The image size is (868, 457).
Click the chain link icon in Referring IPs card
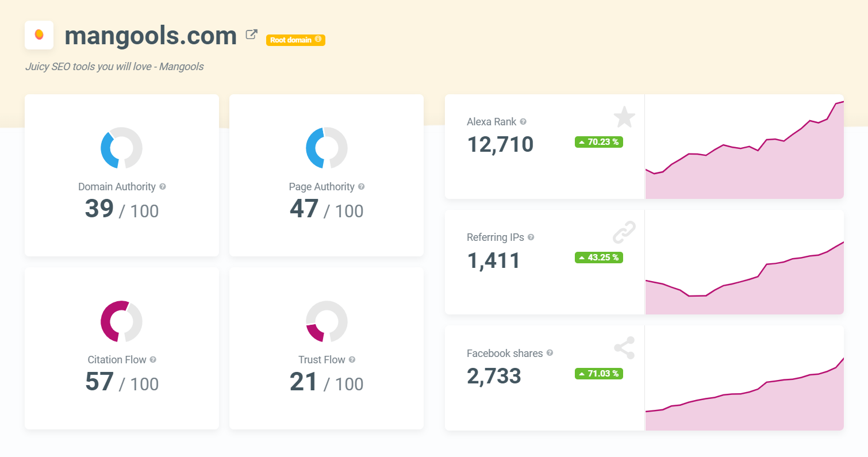click(624, 233)
